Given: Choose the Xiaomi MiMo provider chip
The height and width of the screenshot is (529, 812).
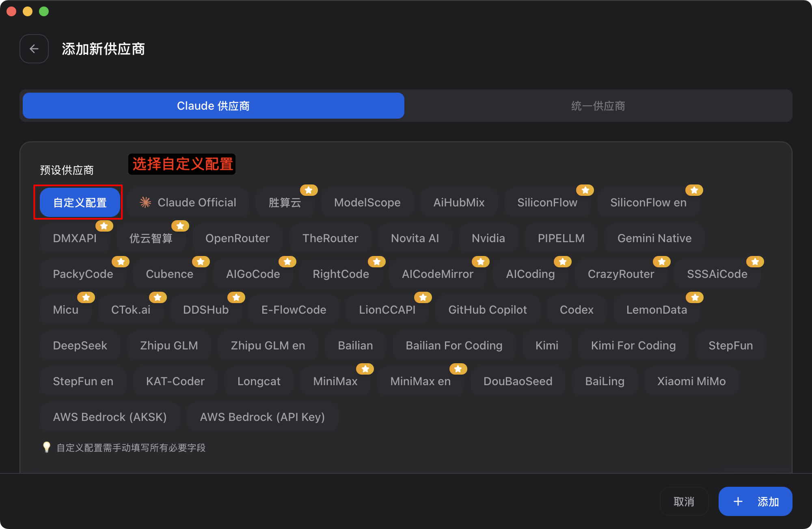Looking at the screenshot, I should 691,381.
